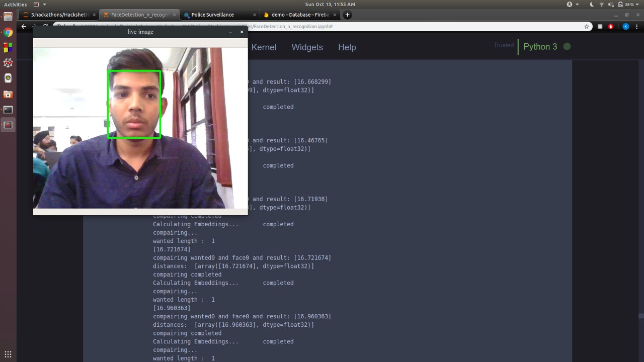The image size is (644, 362).
Task: Expand the system menu arrow
Action: click(x=638, y=5)
